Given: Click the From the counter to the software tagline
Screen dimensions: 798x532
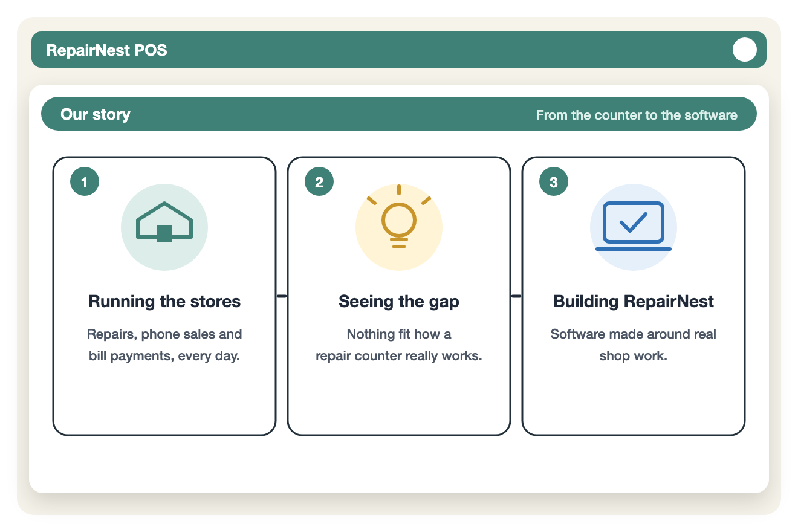Looking at the screenshot, I should [637, 115].
